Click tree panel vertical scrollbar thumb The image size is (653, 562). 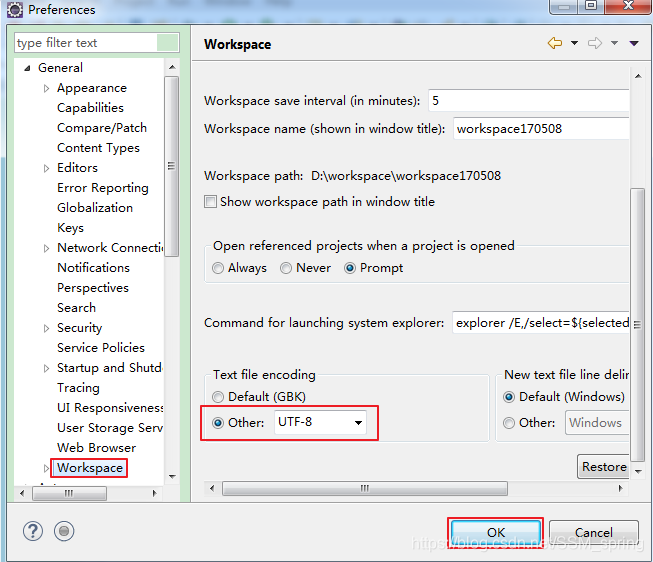pos(171,166)
